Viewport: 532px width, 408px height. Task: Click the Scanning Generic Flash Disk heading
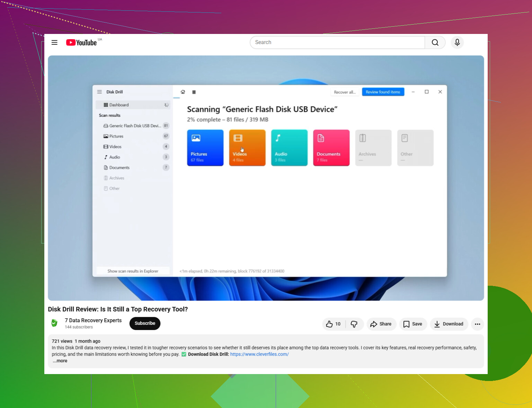pyautogui.click(x=262, y=109)
